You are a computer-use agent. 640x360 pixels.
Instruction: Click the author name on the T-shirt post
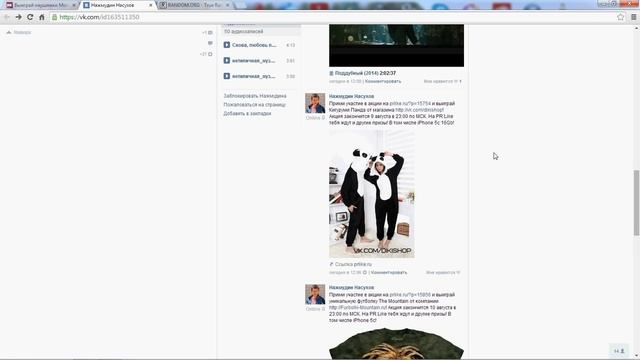(351, 287)
